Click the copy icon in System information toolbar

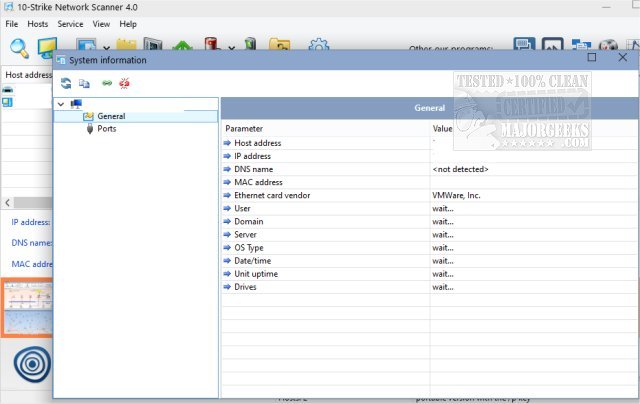click(x=84, y=83)
